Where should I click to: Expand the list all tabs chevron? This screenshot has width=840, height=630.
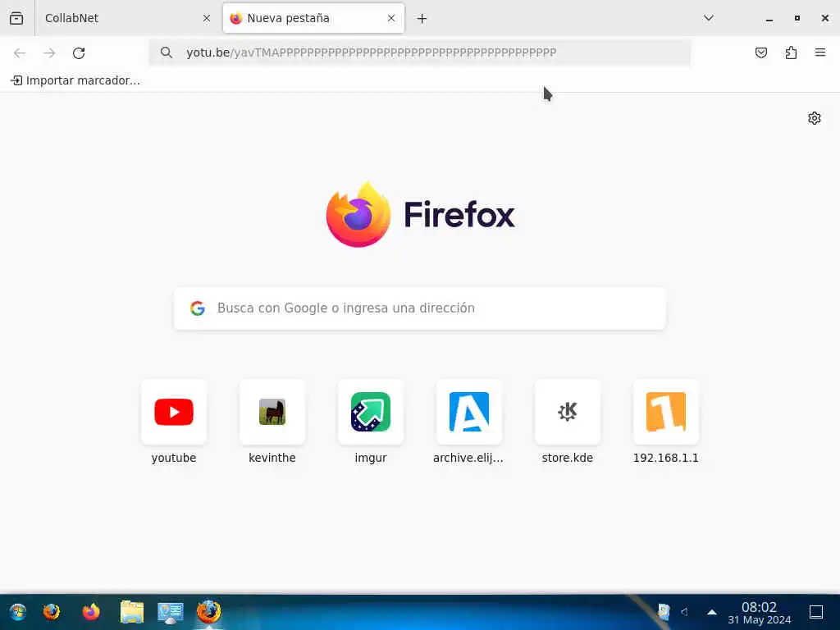coord(708,18)
